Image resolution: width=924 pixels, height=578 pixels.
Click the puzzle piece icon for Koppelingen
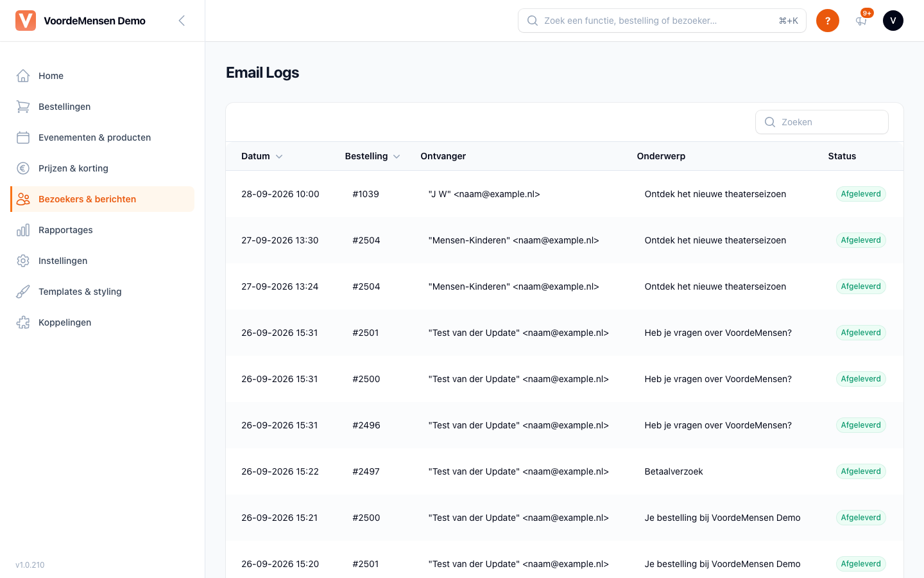(23, 322)
